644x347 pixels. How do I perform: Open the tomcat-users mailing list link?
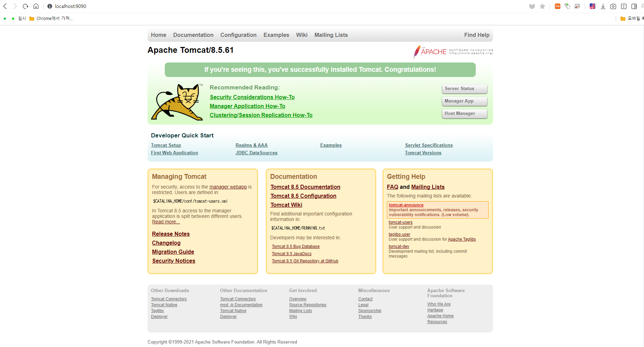(400, 222)
